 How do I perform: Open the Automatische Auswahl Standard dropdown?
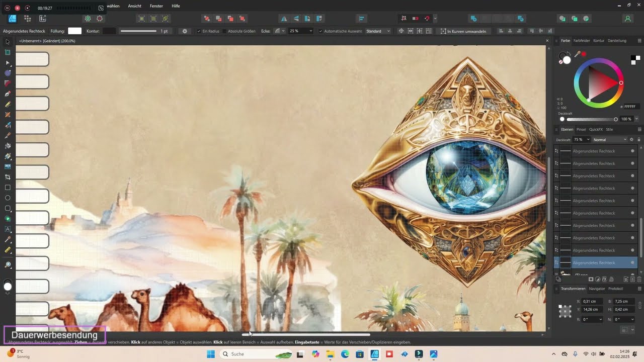(378, 31)
